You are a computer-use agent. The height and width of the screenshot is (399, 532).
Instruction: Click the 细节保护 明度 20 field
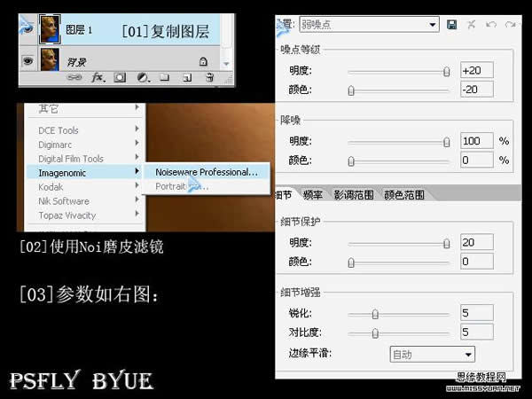coord(477,242)
